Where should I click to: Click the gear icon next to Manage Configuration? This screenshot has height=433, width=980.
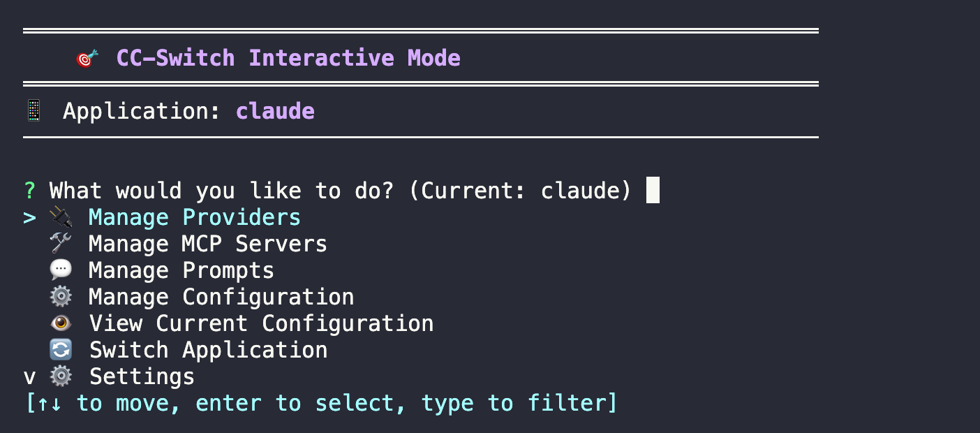[61, 296]
